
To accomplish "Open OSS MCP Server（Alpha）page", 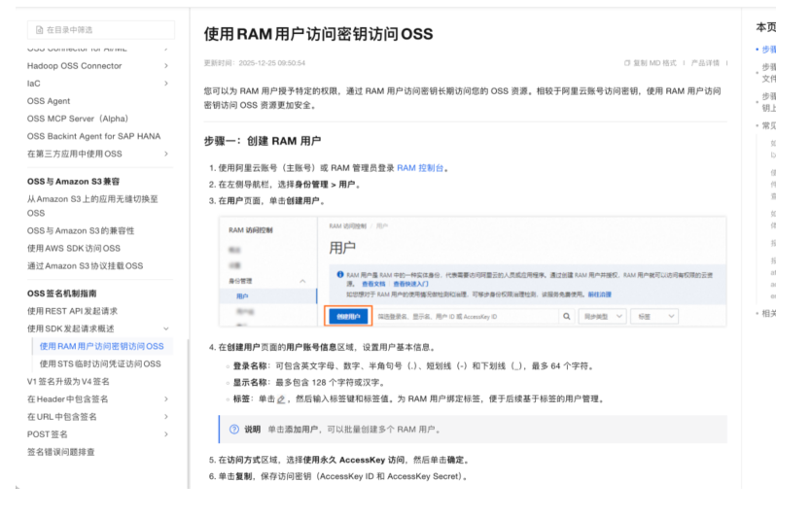I will (x=78, y=119).
